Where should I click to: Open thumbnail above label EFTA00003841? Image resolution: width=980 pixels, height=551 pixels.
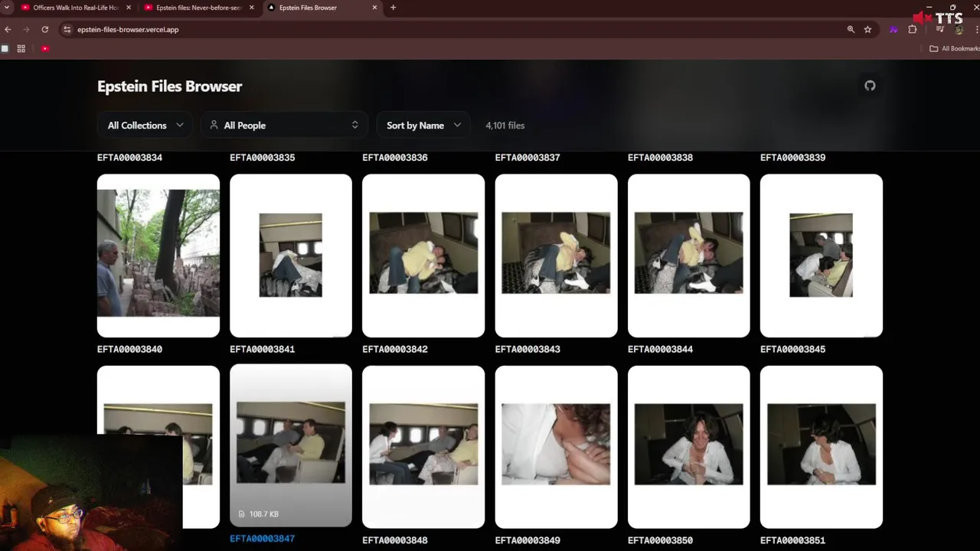click(291, 256)
